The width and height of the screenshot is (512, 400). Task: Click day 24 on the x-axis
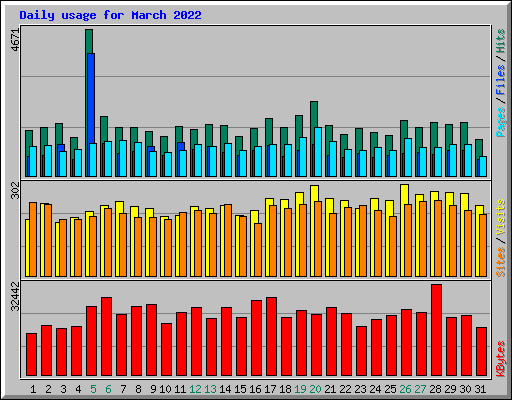pos(375,389)
